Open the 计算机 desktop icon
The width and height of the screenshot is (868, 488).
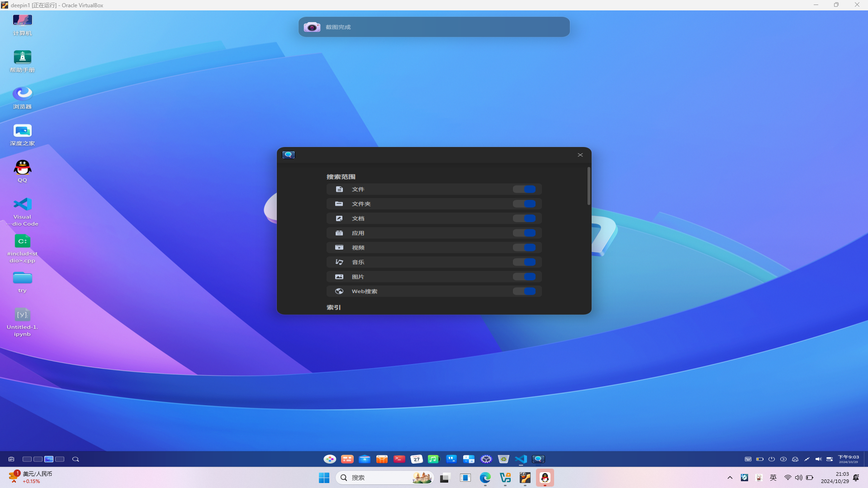[22, 25]
